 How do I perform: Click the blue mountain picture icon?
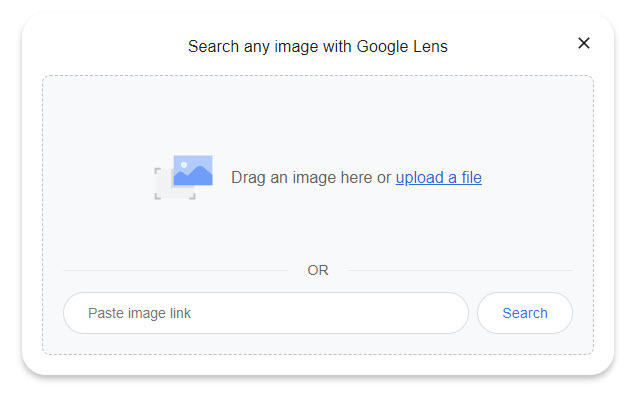pyautogui.click(x=193, y=170)
